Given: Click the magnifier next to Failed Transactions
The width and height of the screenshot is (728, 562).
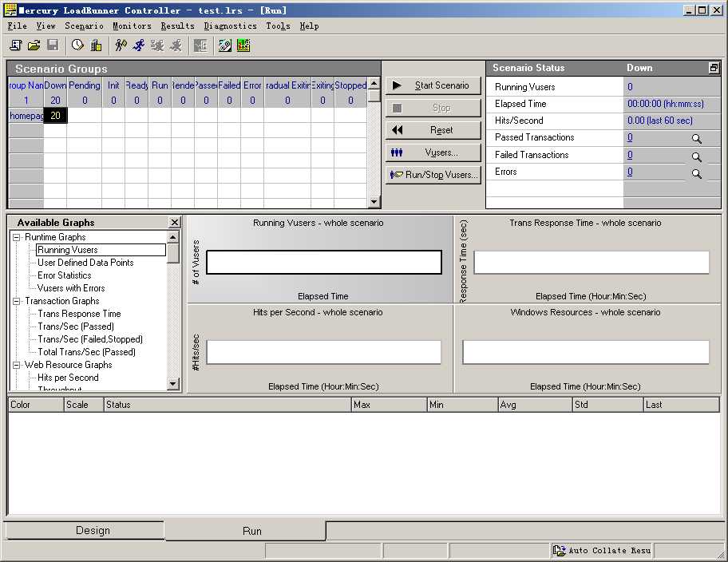Looking at the screenshot, I should pyautogui.click(x=696, y=157).
